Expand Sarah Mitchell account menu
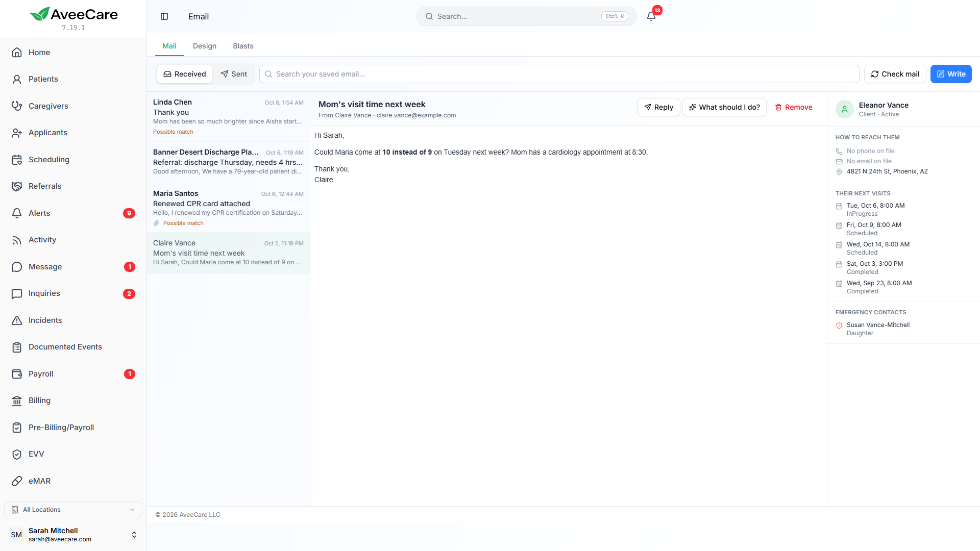This screenshot has height=551, width=980. pos(73,535)
